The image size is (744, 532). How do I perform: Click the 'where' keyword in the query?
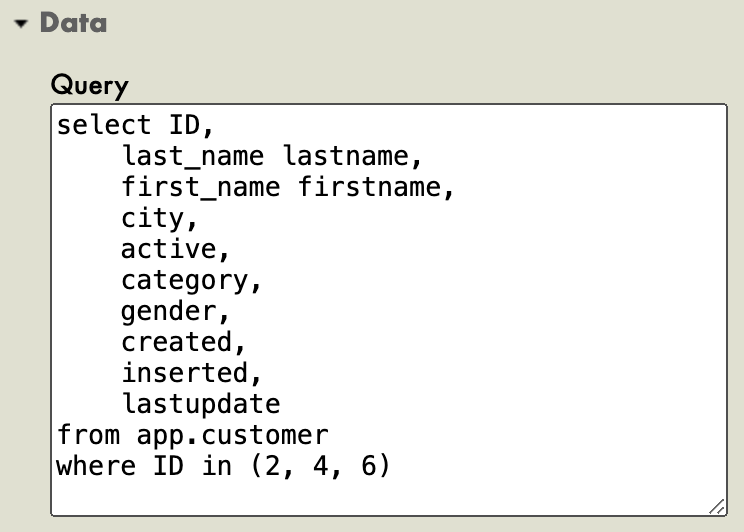(96, 466)
